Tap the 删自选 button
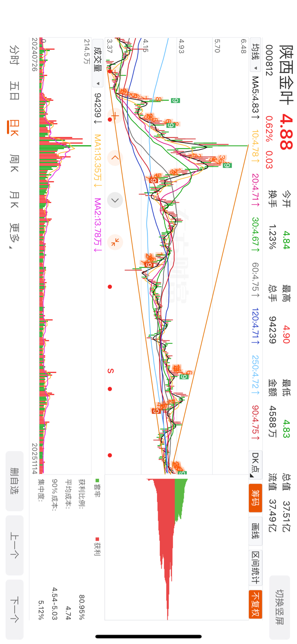The width and height of the screenshot is (297, 644). 14,481
